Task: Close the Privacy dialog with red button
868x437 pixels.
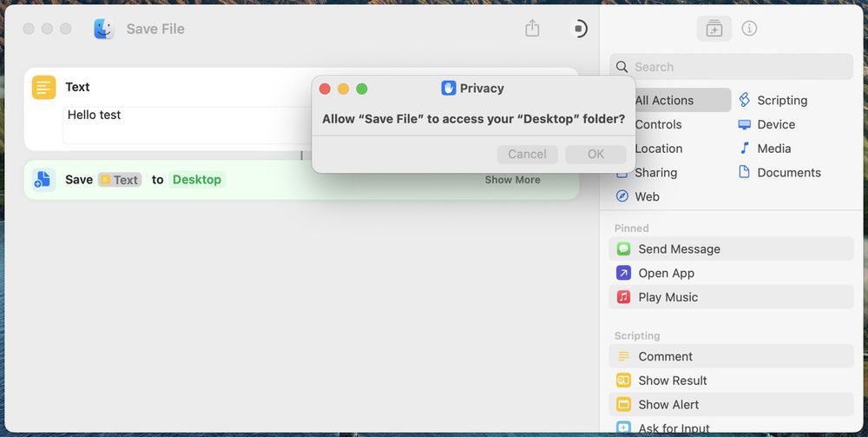Action: [325, 89]
